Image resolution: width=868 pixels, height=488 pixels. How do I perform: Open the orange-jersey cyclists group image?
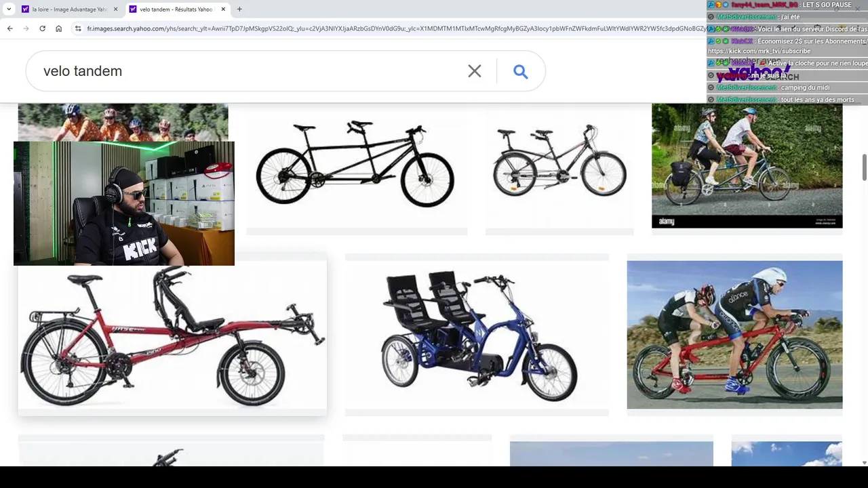click(123, 122)
